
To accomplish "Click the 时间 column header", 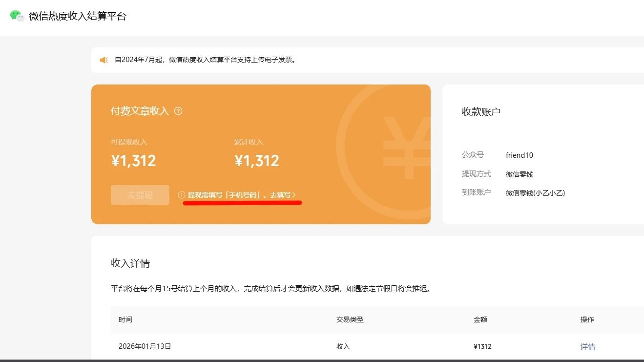I will [125, 319].
